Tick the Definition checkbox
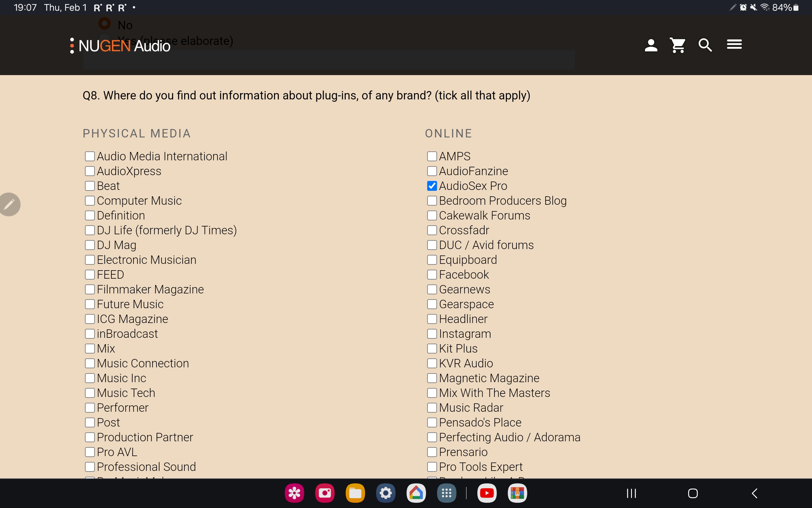 pyautogui.click(x=90, y=215)
